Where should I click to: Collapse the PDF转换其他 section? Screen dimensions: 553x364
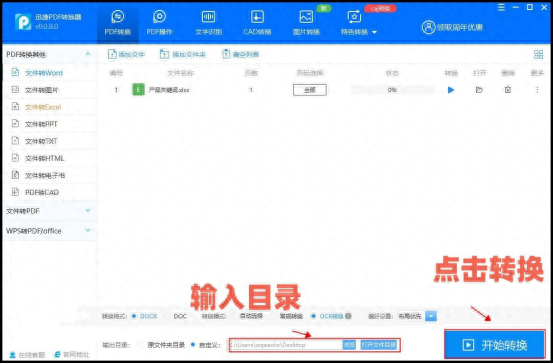[x=87, y=54]
